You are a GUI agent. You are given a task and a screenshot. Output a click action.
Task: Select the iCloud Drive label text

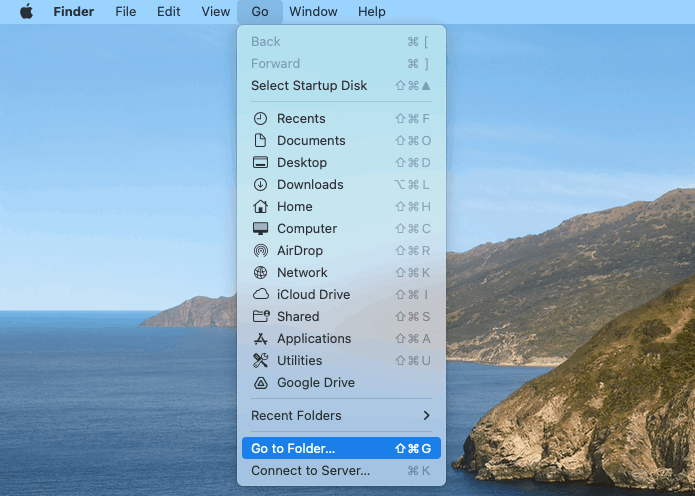click(x=313, y=294)
